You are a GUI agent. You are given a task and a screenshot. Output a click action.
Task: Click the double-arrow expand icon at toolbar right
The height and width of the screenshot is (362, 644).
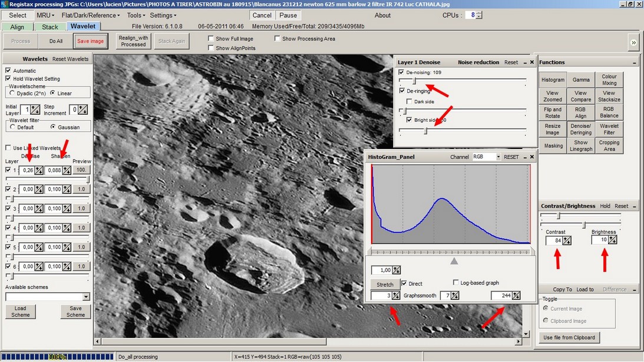point(633,42)
